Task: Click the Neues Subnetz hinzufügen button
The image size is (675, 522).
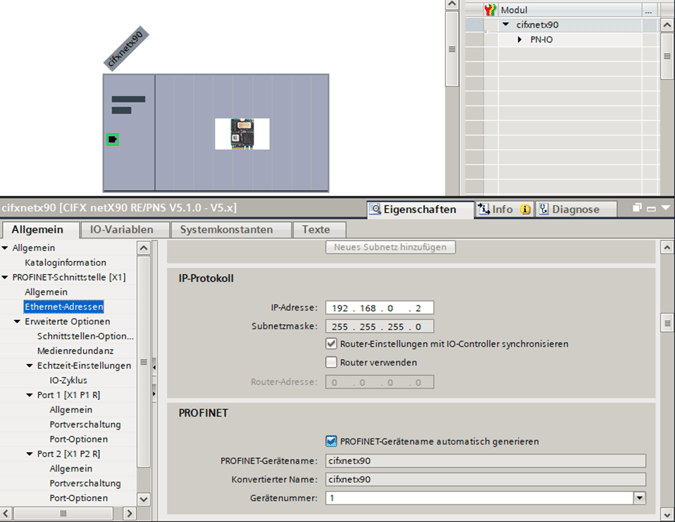Action: (390, 246)
